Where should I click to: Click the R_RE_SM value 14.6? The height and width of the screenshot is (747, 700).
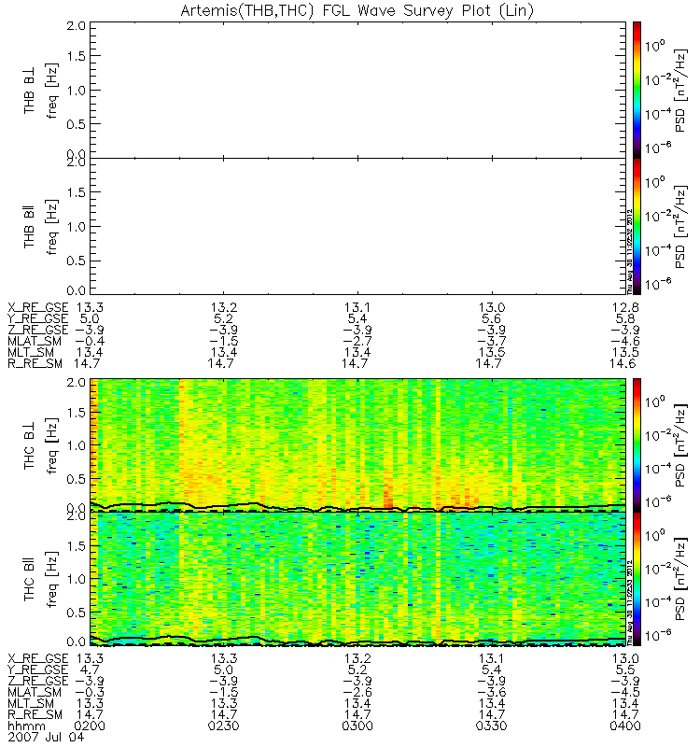tap(623, 363)
